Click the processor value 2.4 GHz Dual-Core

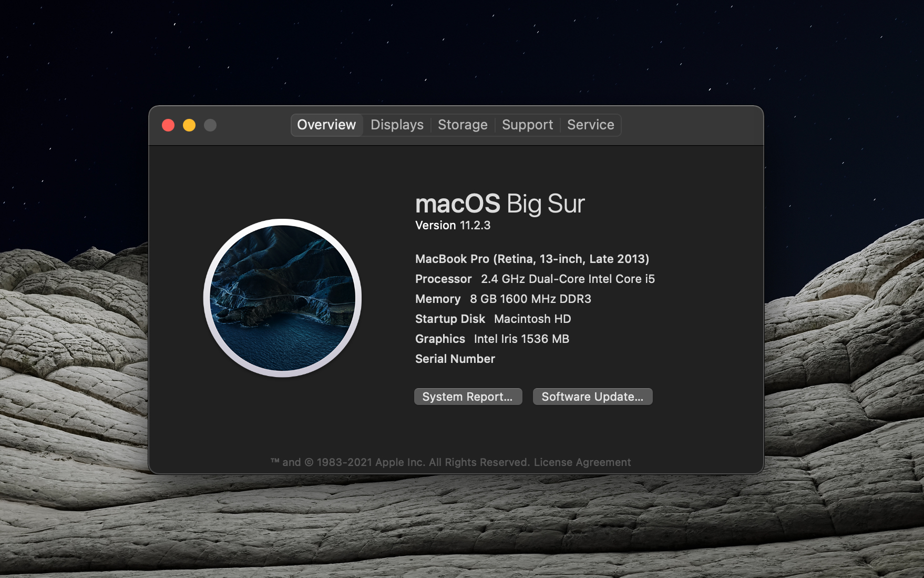[568, 279]
